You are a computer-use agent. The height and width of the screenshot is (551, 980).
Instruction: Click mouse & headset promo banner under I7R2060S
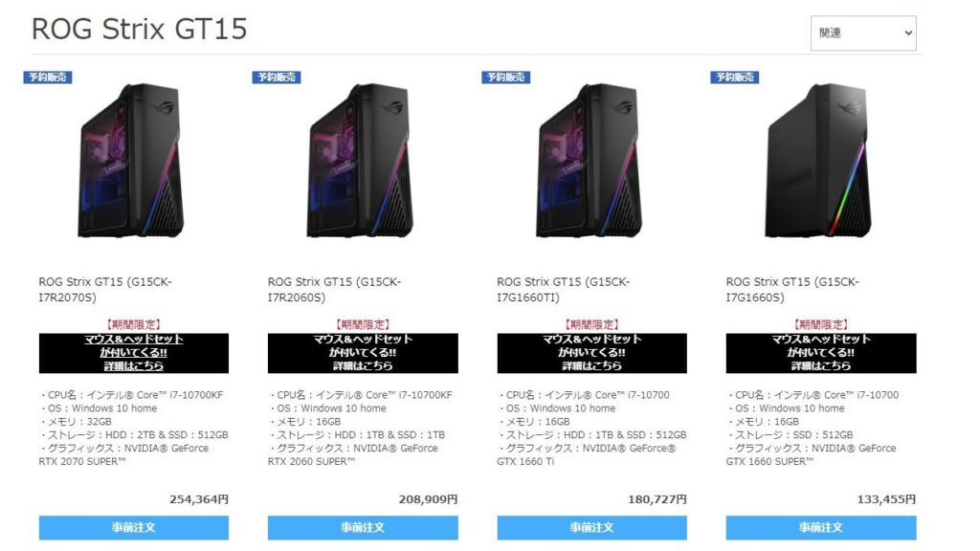[363, 353]
